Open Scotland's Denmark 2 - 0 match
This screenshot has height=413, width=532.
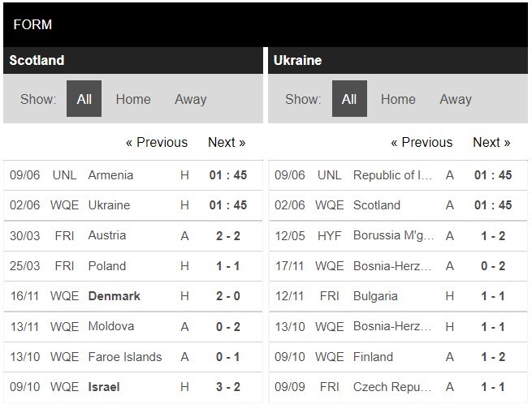[x=114, y=296]
